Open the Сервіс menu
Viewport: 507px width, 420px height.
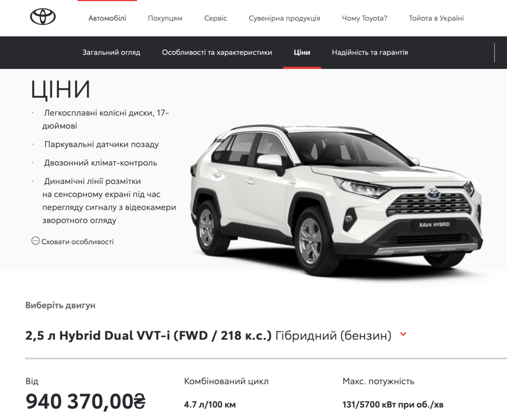pyautogui.click(x=215, y=18)
